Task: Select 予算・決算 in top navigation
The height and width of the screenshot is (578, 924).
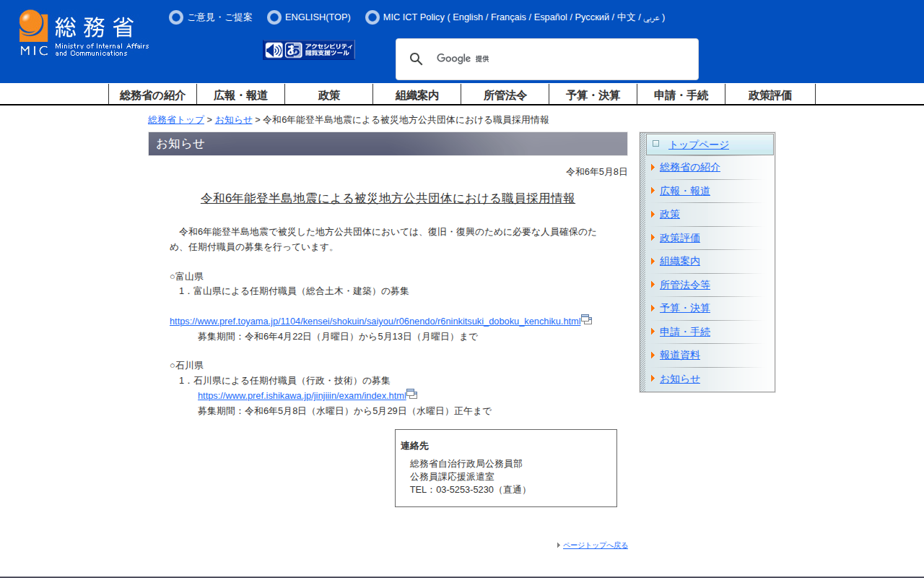Action: pyautogui.click(x=593, y=95)
